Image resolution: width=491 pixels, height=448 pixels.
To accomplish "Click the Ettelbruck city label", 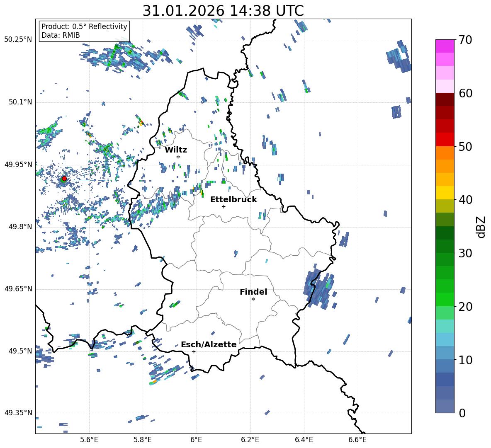I will [x=233, y=199].
